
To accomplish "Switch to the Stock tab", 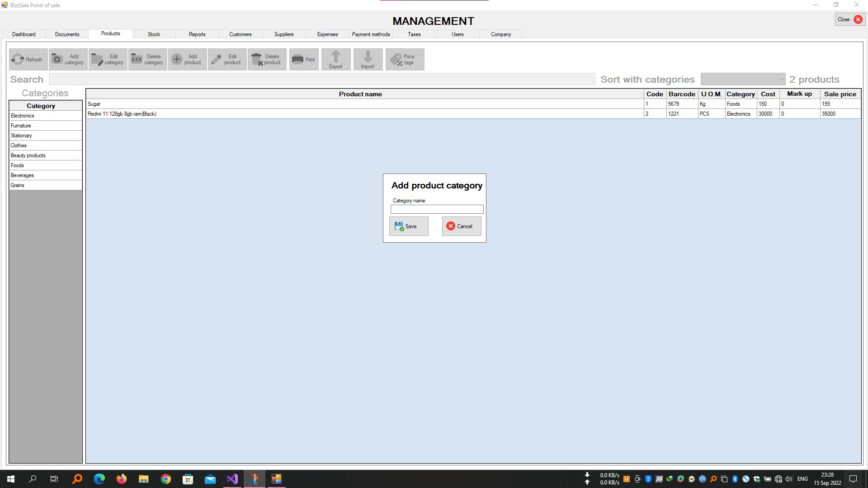I will pos(154,34).
